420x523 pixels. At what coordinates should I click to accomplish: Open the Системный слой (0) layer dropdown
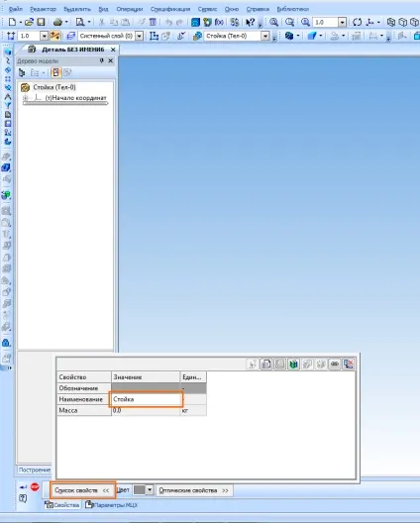(x=140, y=36)
